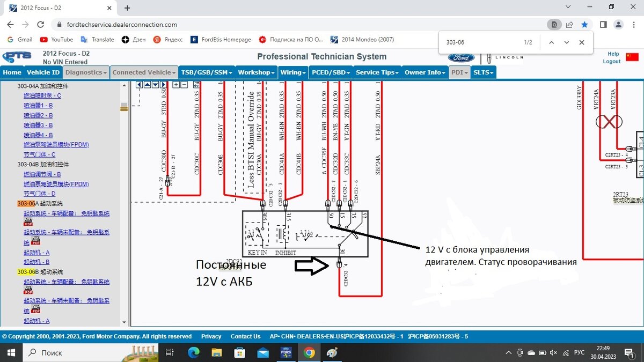Open PDF of first 303-06B keyless system link
The height and width of the screenshot is (362, 644).
click(28, 290)
